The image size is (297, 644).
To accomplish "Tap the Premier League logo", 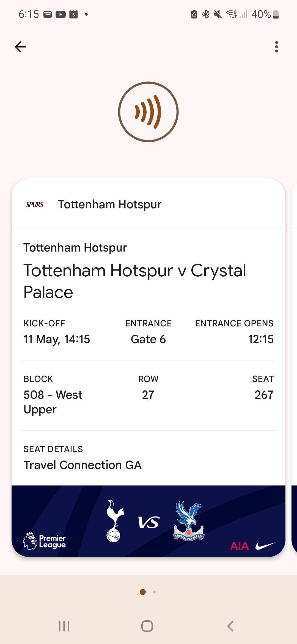I will (44, 541).
